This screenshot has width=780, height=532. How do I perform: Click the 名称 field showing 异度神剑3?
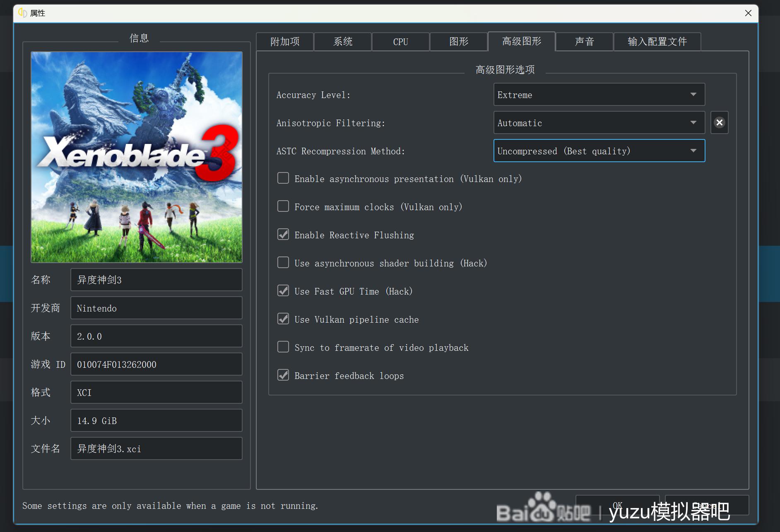tap(156, 280)
